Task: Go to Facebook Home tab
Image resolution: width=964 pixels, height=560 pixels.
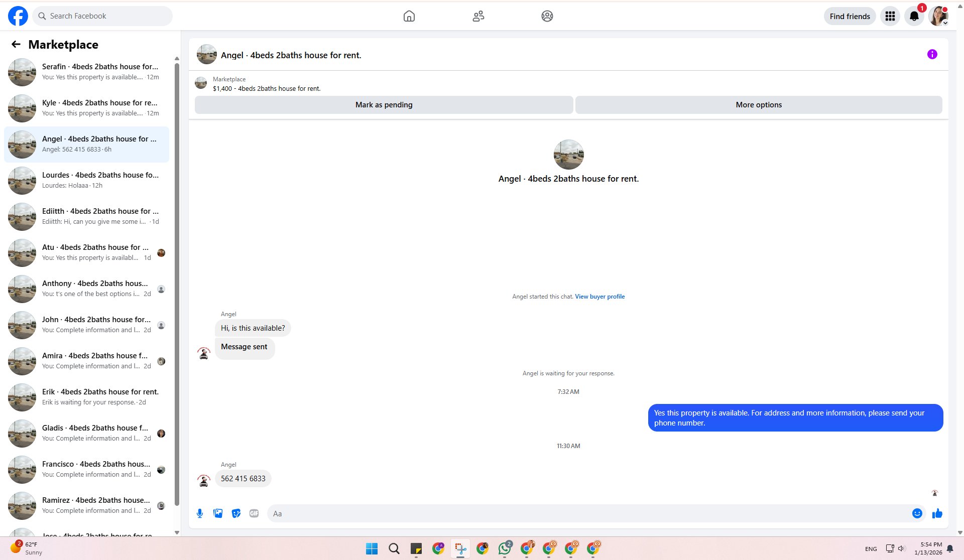Action: point(409,16)
